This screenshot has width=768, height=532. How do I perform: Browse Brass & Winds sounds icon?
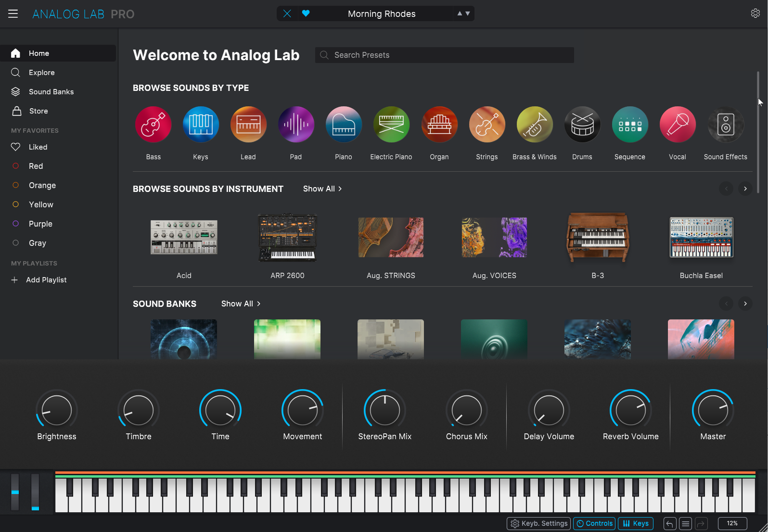coord(535,125)
